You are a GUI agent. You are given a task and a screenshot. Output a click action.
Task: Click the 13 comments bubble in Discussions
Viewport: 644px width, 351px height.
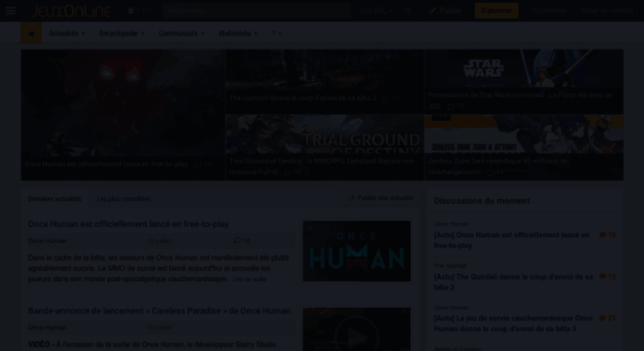coord(608,277)
